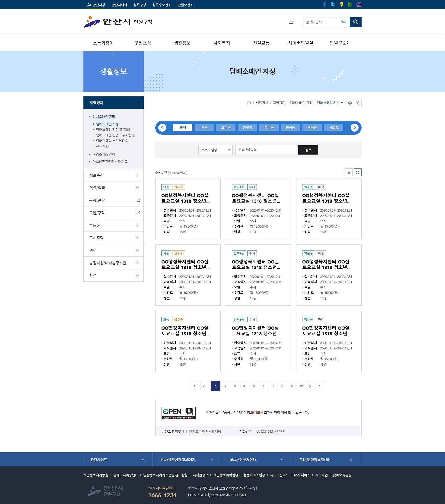Select the 신길동 district tab

334,128
